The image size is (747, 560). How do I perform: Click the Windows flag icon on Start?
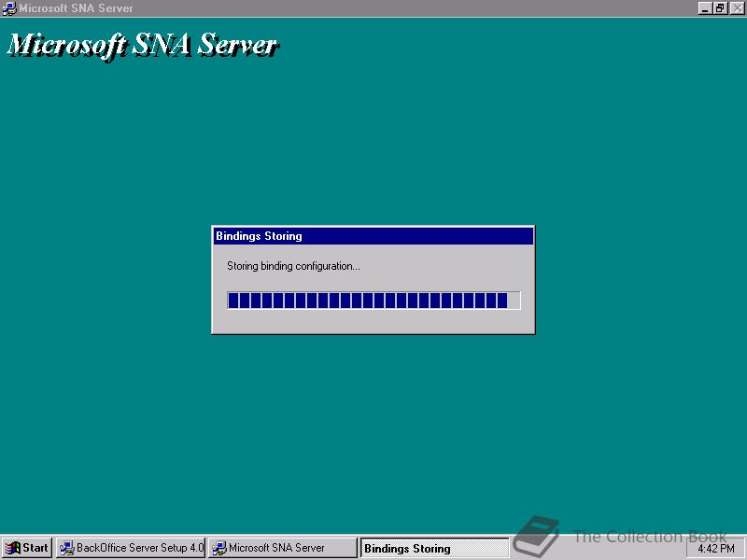pyautogui.click(x=13, y=548)
